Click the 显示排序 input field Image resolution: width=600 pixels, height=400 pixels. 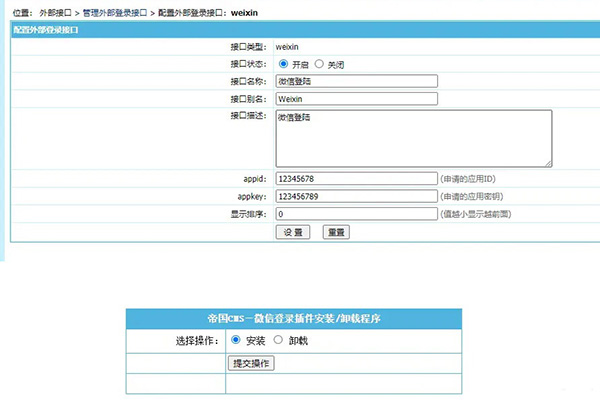[356, 214]
